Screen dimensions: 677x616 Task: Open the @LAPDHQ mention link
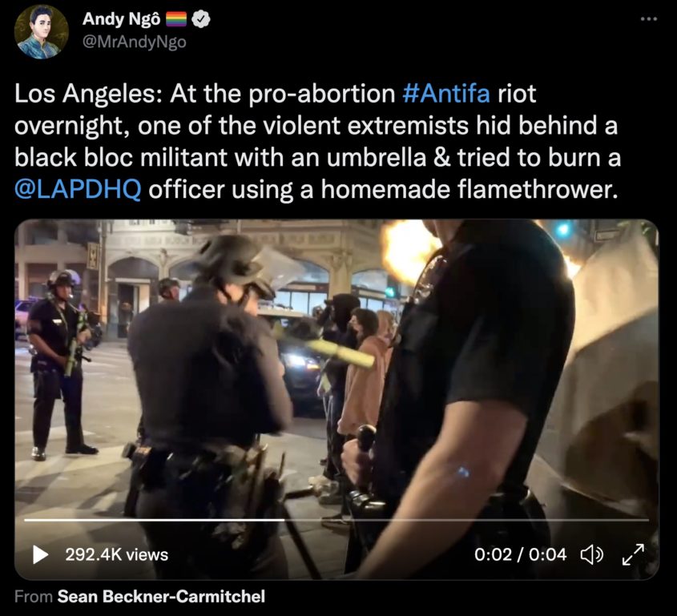coord(78,189)
